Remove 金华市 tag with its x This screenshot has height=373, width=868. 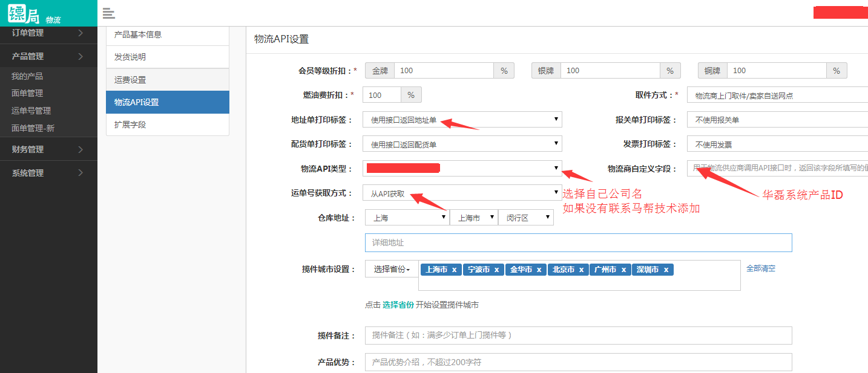(x=539, y=270)
